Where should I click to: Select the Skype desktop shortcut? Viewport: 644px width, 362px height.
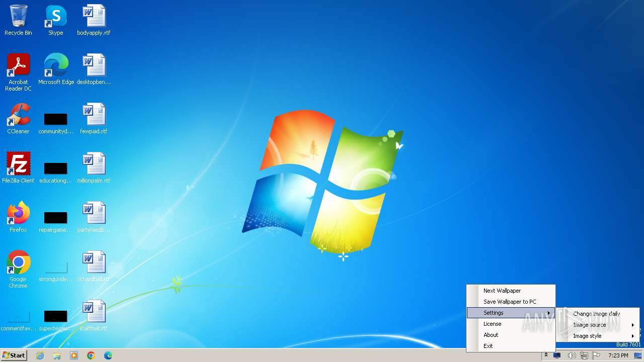(x=56, y=20)
